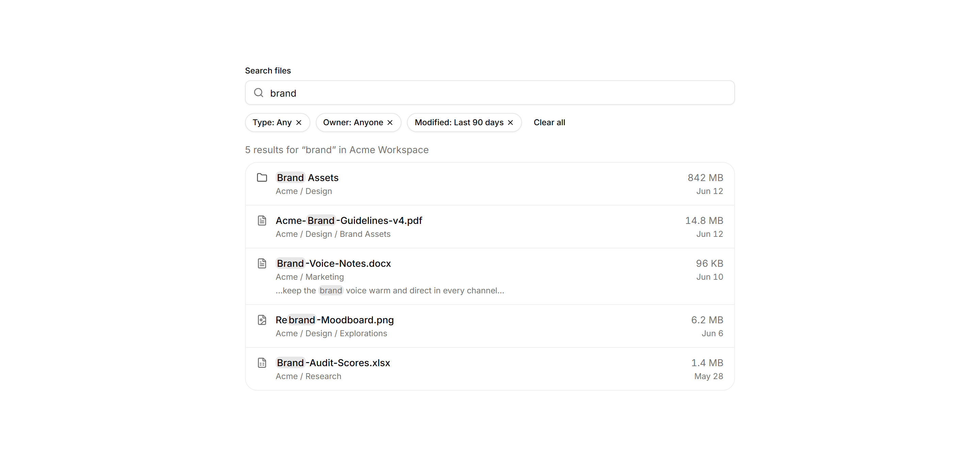The image size is (980, 456).
Task: Open Acme-Brand-Guidelines-v4.pdf
Action: pyautogui.click(x=490, y=227)
